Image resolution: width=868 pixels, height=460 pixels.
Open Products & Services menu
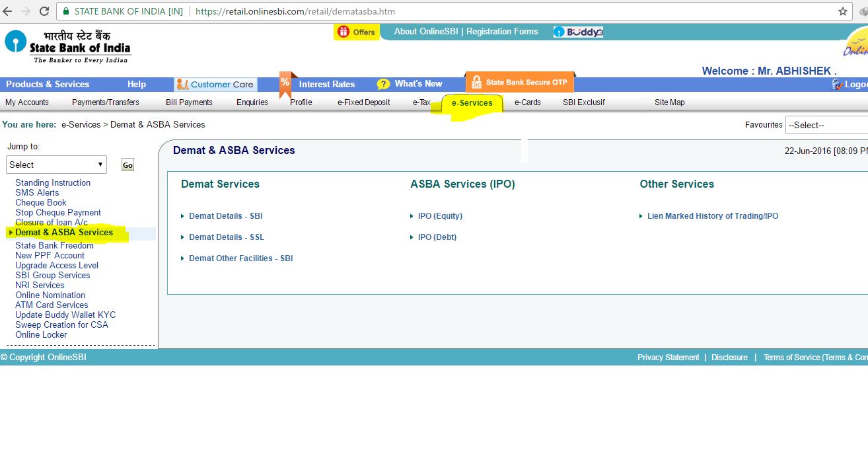coord(48,84)
